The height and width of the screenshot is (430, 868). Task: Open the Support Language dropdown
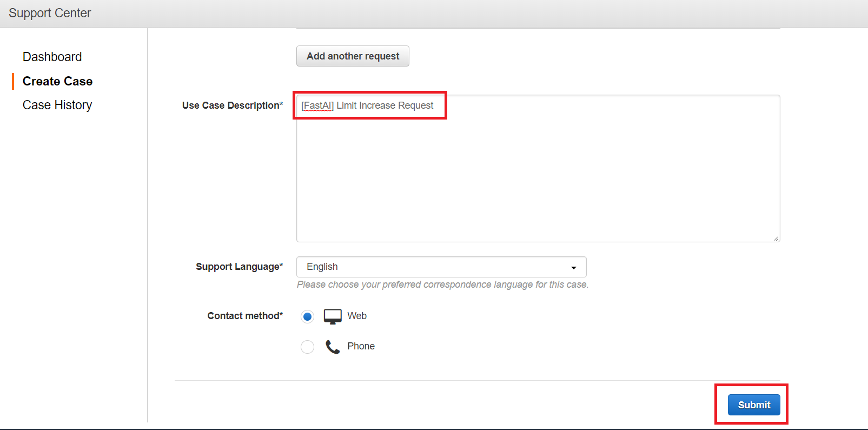pos(441,267)
